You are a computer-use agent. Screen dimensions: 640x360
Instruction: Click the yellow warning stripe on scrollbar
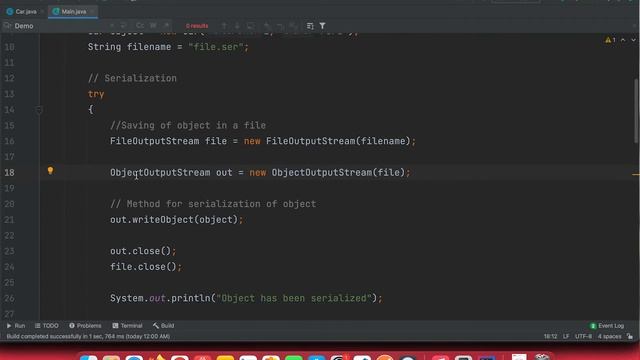coord(636,174)
